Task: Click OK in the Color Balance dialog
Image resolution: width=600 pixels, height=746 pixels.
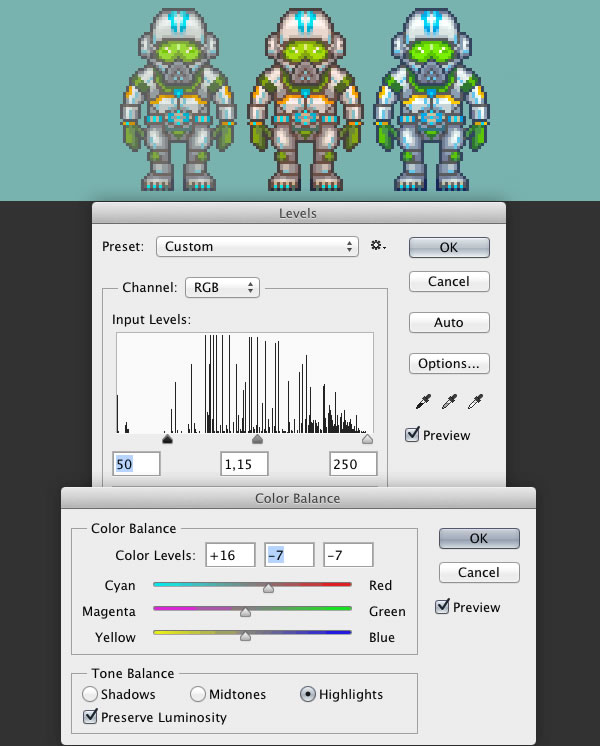Action: coord(479,538)
